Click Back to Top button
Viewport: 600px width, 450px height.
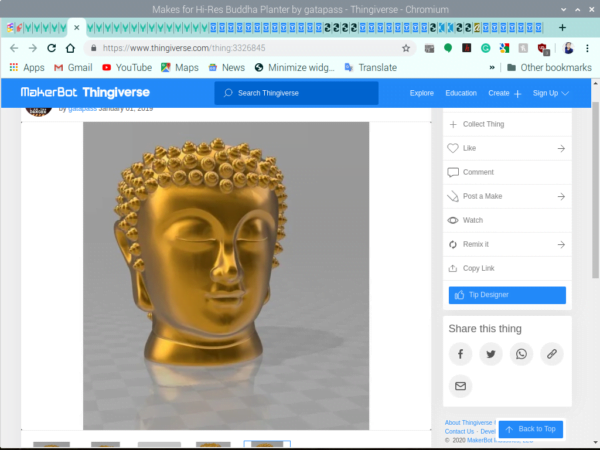click(x=530, y=429)
